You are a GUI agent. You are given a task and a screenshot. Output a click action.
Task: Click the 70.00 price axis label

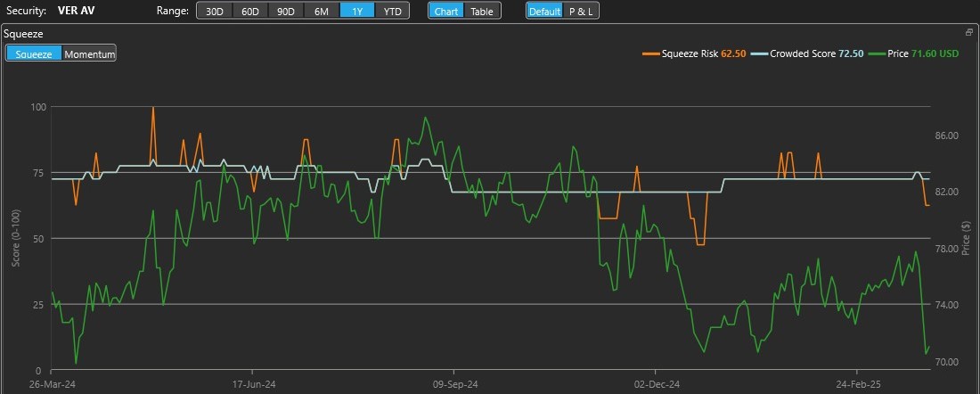(946, 362)
